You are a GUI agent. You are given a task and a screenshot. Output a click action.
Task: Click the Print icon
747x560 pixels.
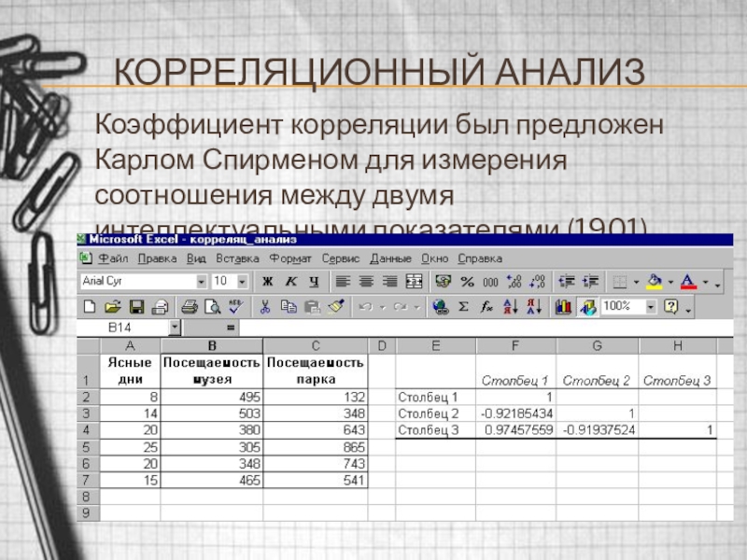pos(189,306)
